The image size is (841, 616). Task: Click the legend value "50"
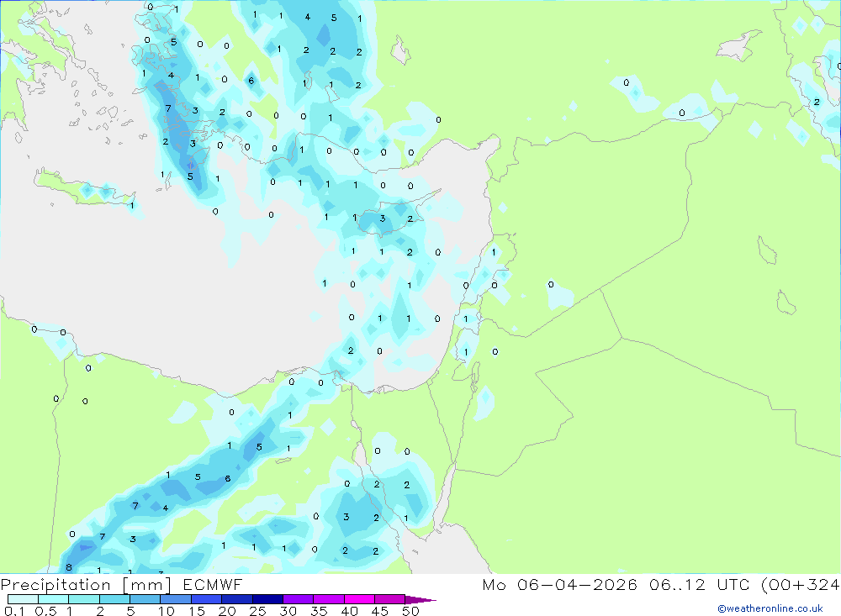(x=410, y=611)
